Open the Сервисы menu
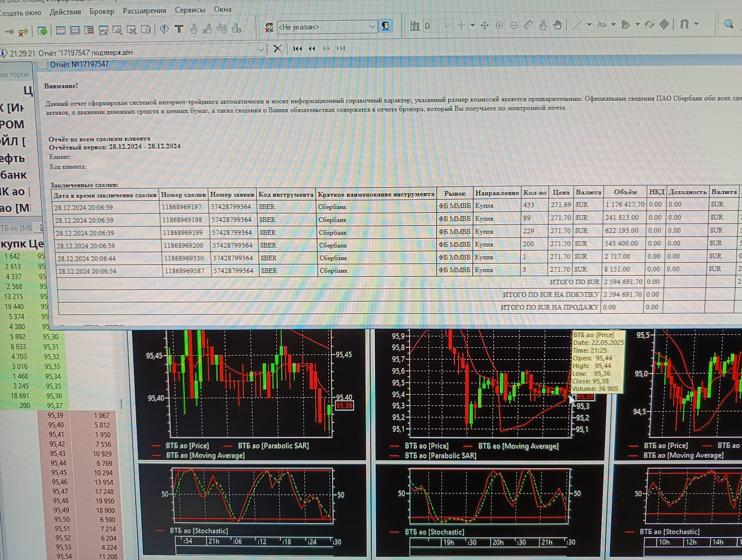The width and height of the screenshot is (742, 560). coord(190,10)
